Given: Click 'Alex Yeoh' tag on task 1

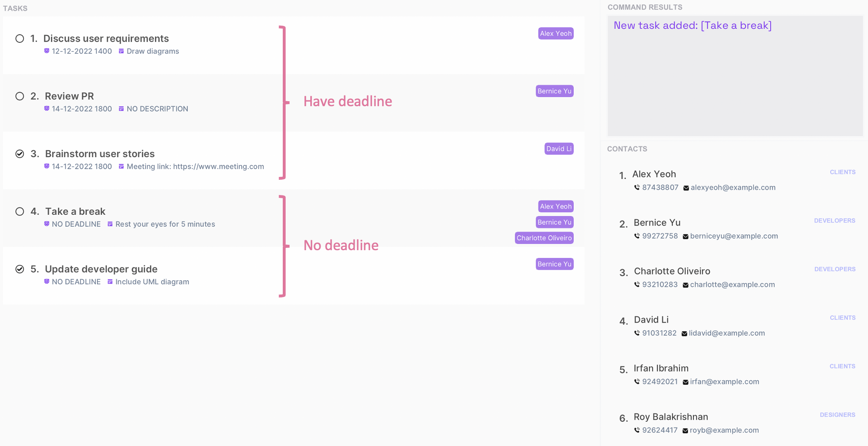Looking at the screenshot, I should 556,34.
